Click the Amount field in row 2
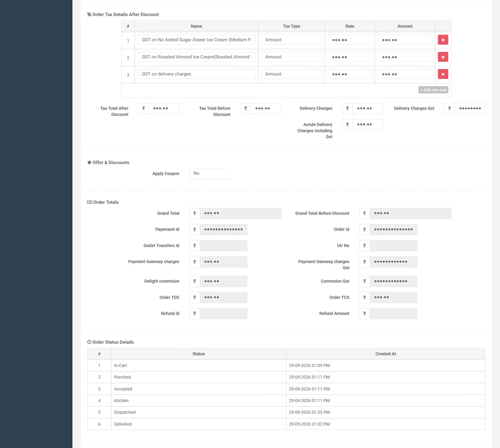Image resolution: width=500 pixels, height=448 pixels. 405,57
